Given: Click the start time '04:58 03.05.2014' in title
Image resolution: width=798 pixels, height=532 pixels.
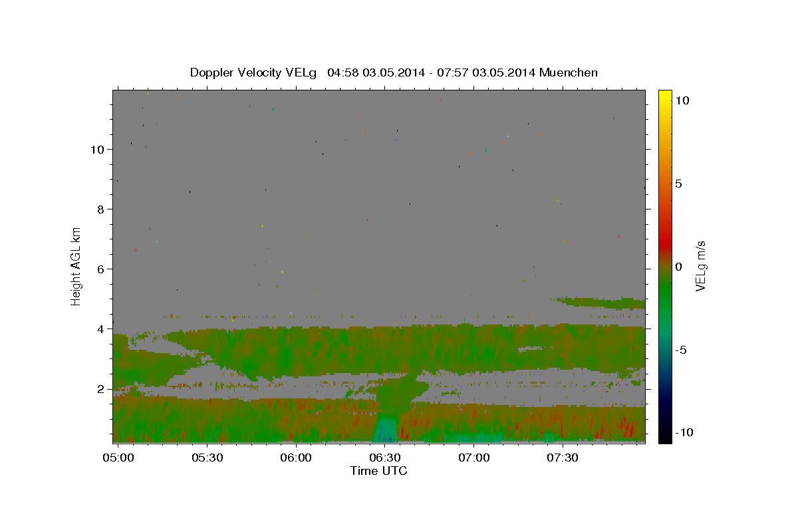Looking at the screenshot, I should [x=375, y=72].
